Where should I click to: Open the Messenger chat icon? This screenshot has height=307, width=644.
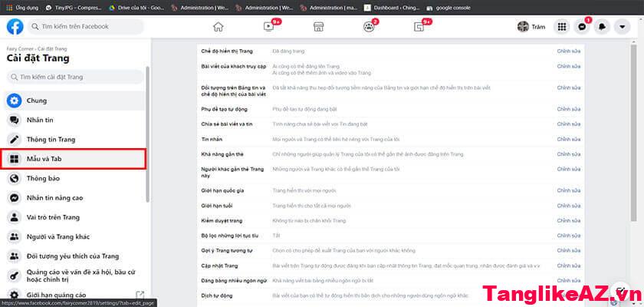pyautogui.click(x=583, y=26)
